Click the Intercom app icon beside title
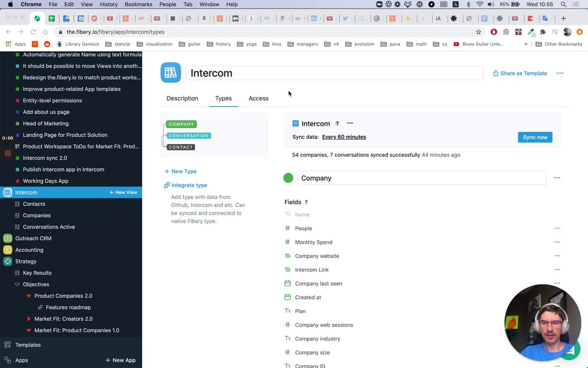The image size is (588, 368). (170, 73)
